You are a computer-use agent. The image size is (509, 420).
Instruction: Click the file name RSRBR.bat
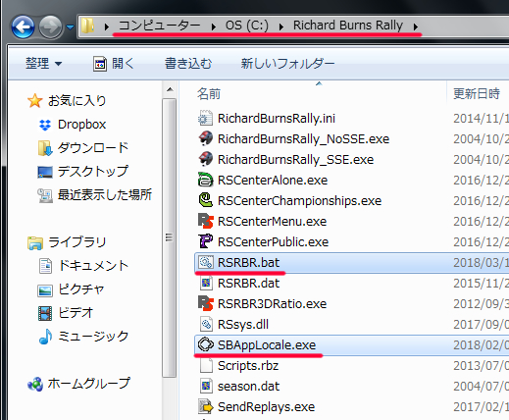tap(249, 263)
